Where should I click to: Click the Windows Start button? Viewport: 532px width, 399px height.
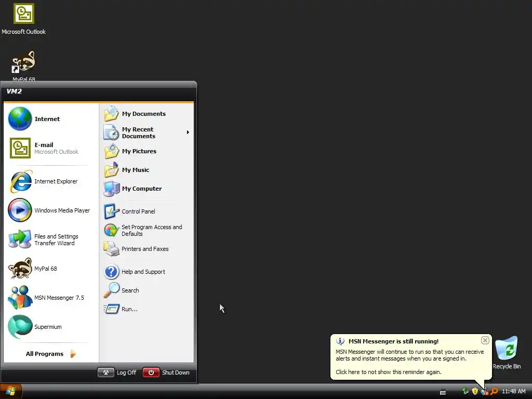(11, 392)
